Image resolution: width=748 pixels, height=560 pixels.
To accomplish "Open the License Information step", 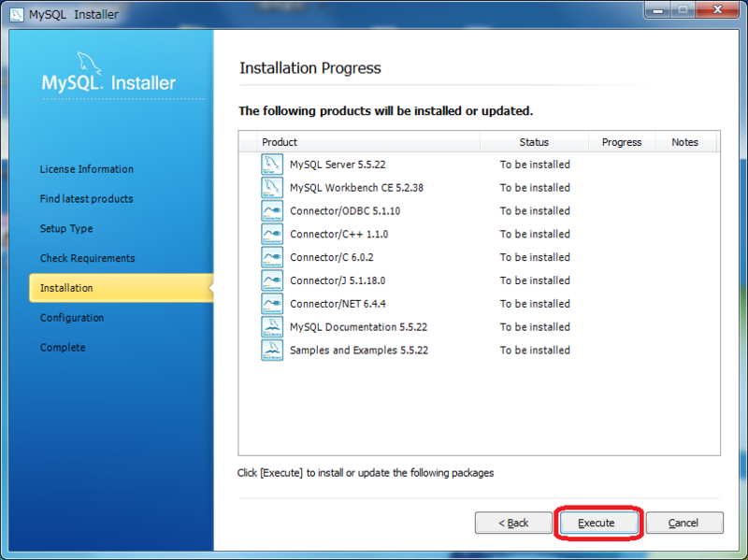I will pyautogui.click(x=87, y=169).
